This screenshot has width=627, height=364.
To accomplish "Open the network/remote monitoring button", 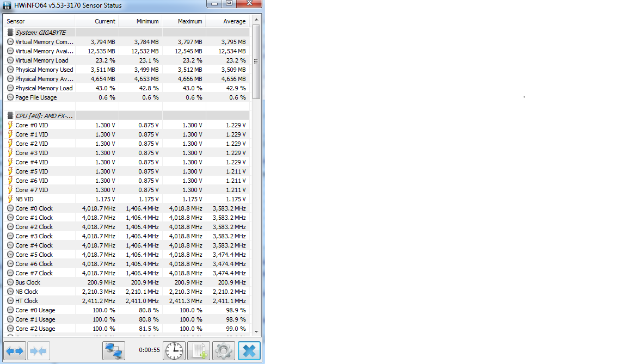I will [x=114, y=351].
